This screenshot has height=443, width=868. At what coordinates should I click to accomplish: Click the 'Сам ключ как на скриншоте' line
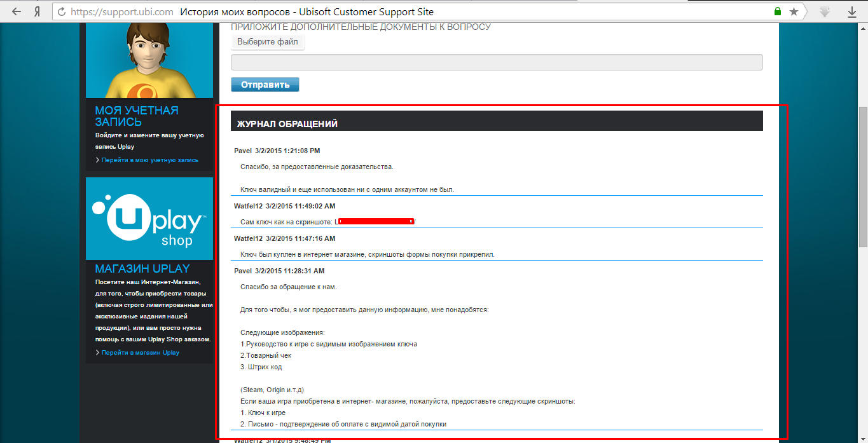coord(328,222)
